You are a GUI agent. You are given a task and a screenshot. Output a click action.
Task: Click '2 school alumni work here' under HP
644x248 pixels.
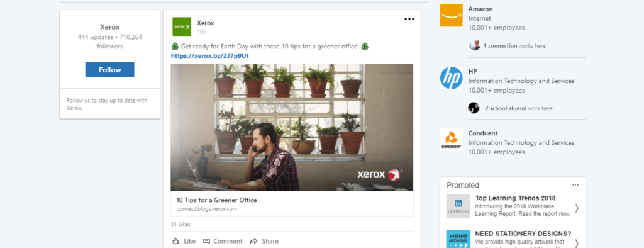coord(519,108)
